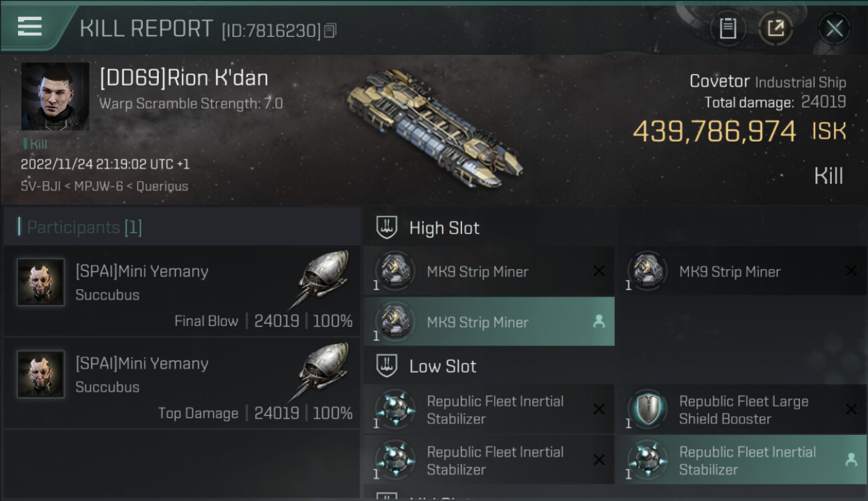This screenshot has width=868, height=501.
Task: Open the Participants [1] tab
Action: [85, 228]
